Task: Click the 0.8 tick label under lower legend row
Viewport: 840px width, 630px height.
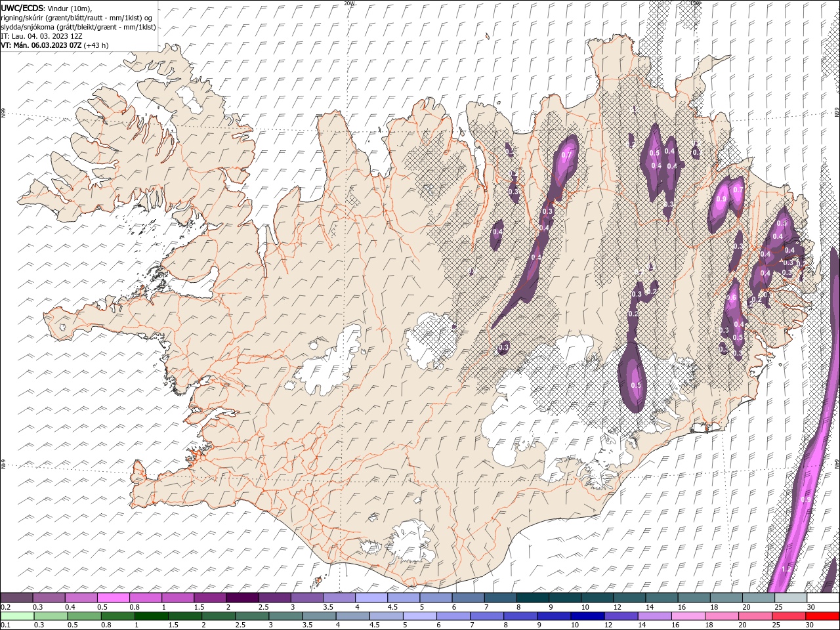Action: [106, 625]
